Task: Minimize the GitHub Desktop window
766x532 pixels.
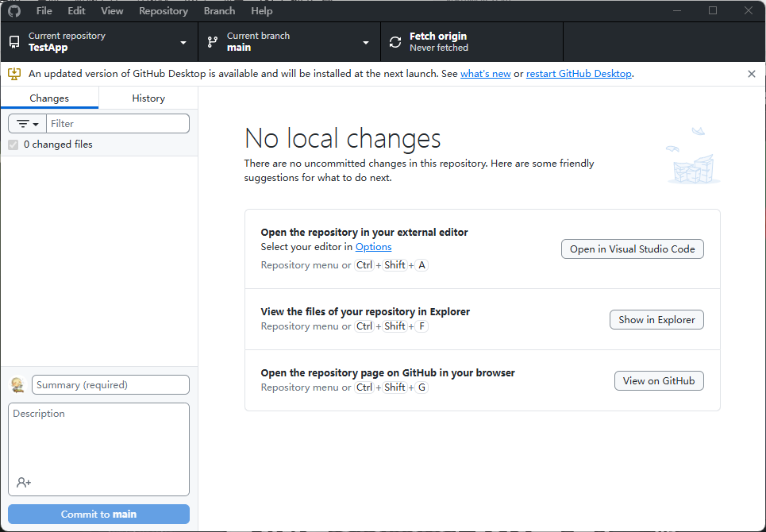Action: click(x=677, y=11)
